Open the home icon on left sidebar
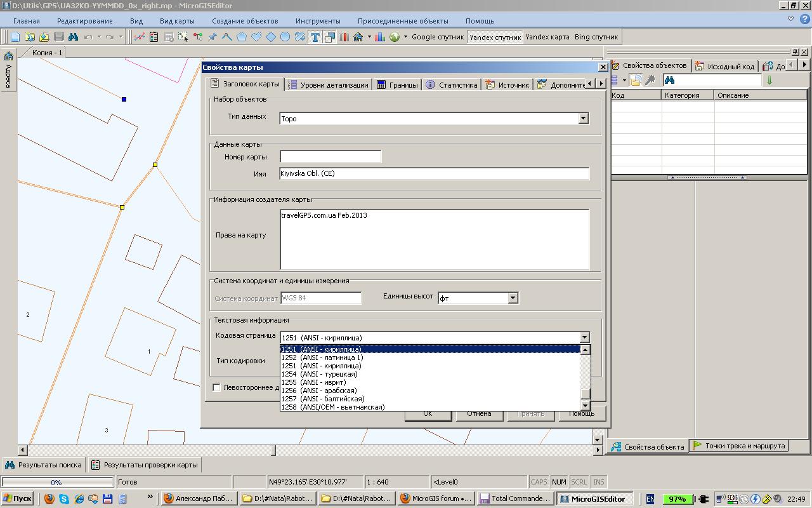 pyautogui.click(x=8, y=56)
